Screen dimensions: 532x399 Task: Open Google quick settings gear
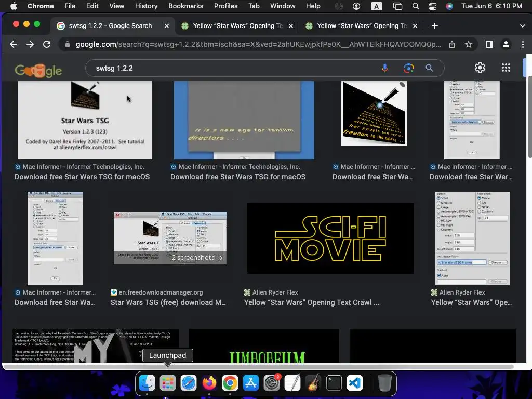(x=480, y=68)
